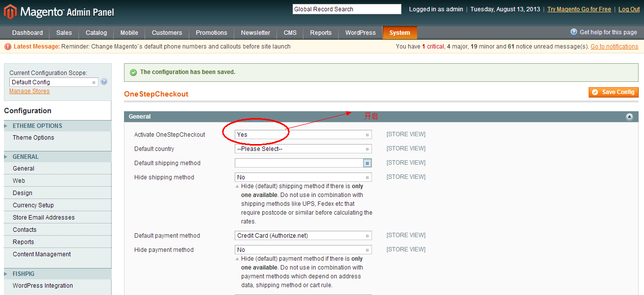
Task: Click the Try Magento Go for Free link
Action: (x=579, y=9)
